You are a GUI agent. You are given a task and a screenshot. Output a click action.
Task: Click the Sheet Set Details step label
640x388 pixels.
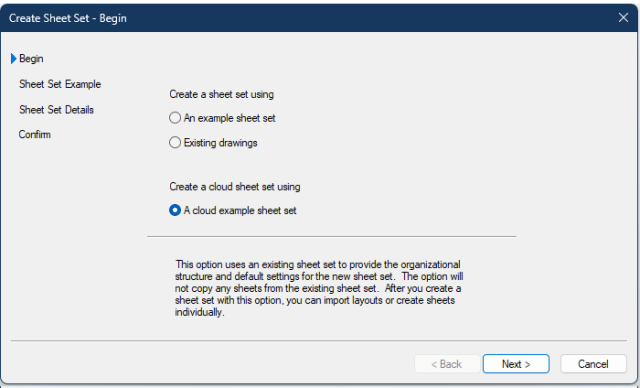coord(56,110)
